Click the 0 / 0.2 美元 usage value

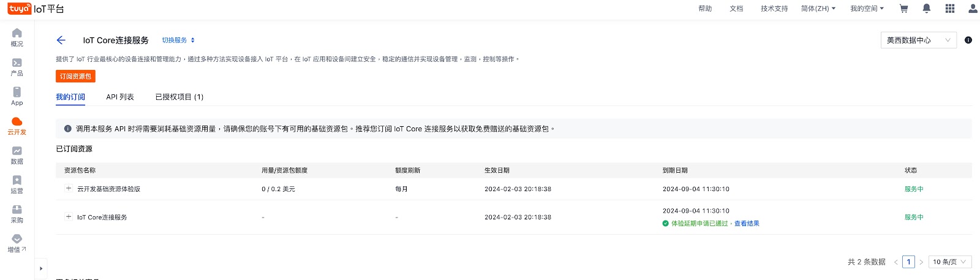click(x=278, y=189)
